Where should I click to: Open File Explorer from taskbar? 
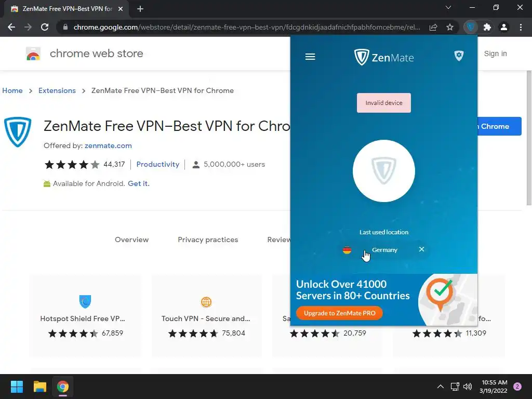tap(39, 387)
